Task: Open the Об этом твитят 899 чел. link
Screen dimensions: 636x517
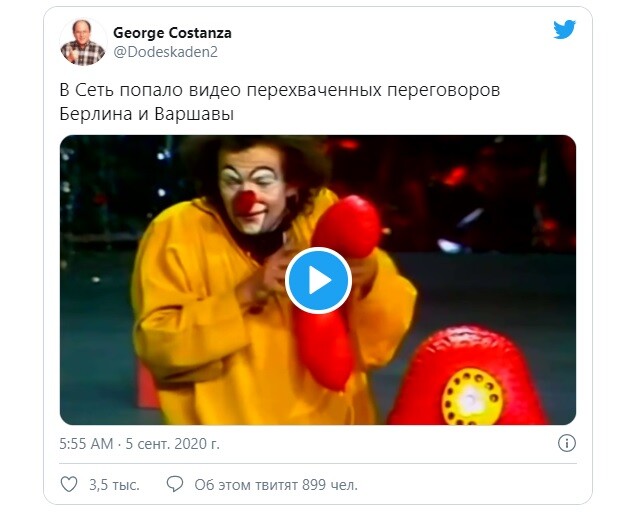Action: (276, 485)
